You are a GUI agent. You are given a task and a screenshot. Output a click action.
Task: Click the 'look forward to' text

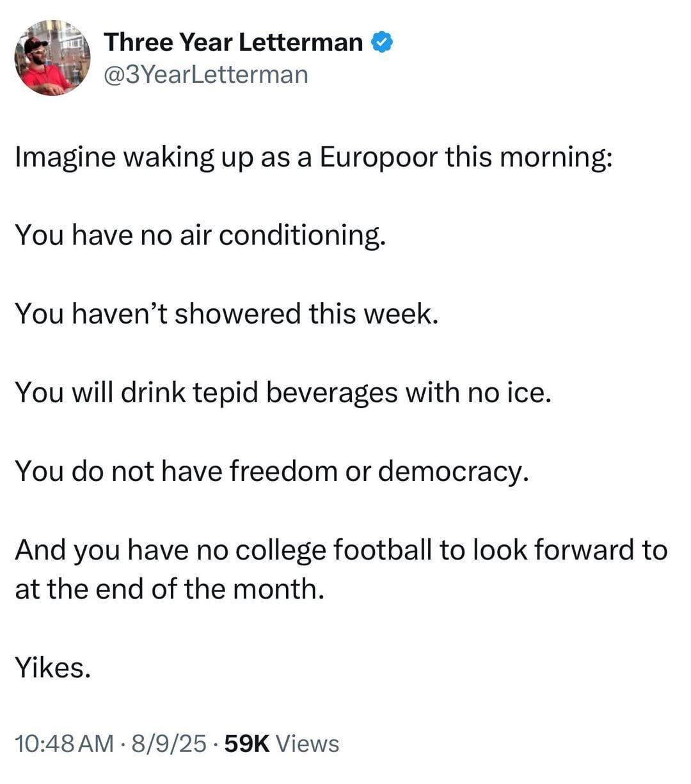coord(571,550)
